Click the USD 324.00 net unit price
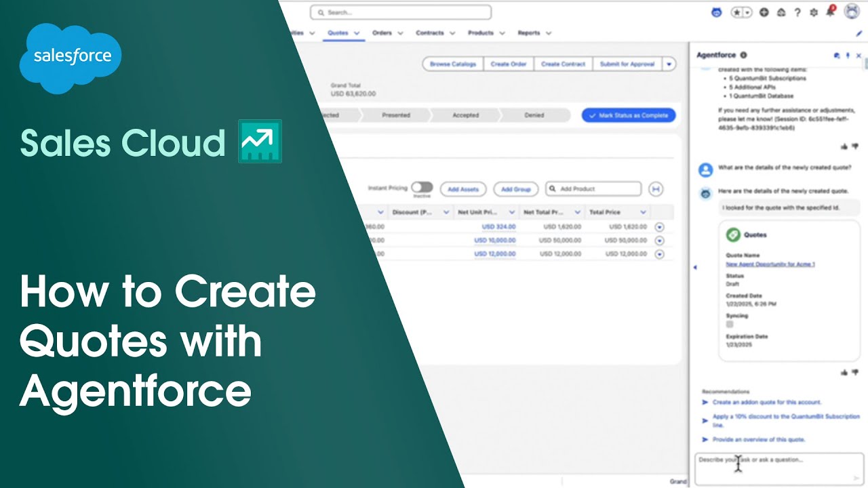868x488 pixels. 498,227
